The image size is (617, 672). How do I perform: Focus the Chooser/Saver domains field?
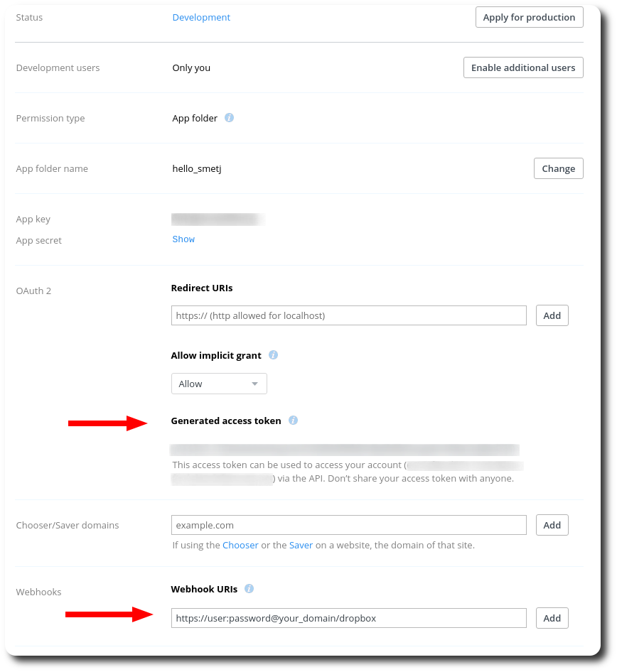(x=348, y=525)
